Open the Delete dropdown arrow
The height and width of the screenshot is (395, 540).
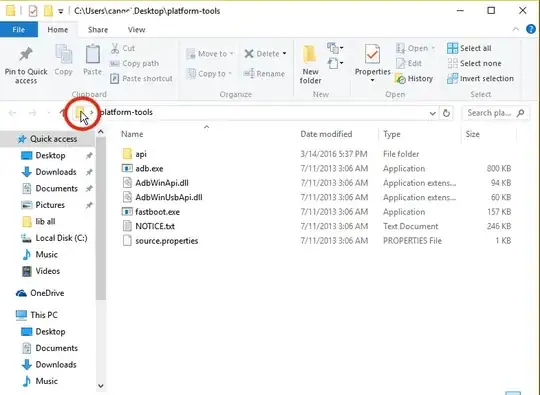point(284,53)
